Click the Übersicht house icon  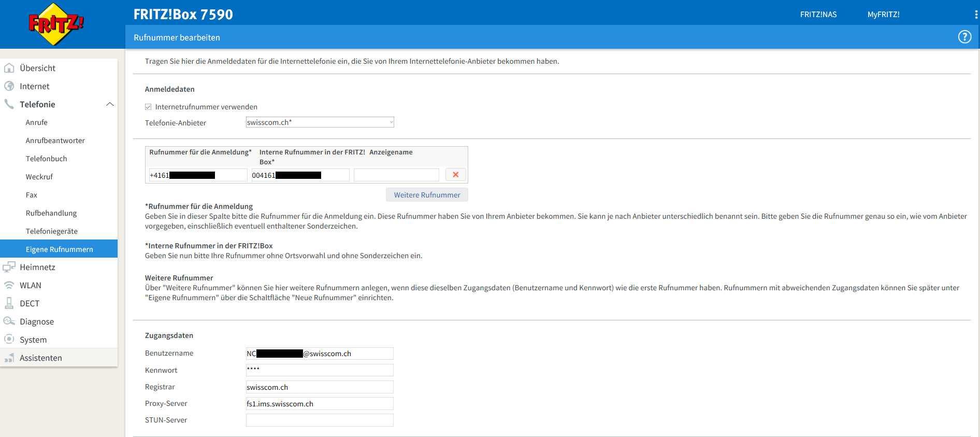pyautogui.click(x=9, y=68)
